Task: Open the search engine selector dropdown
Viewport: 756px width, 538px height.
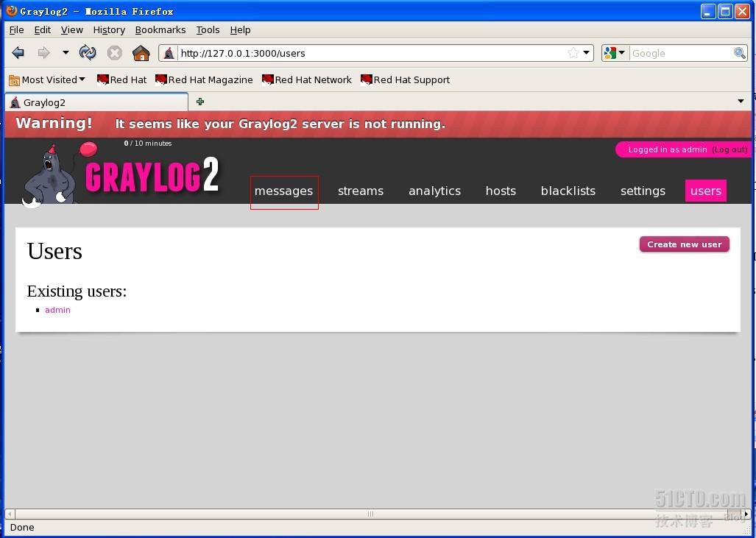Action: tap(615, 53)
